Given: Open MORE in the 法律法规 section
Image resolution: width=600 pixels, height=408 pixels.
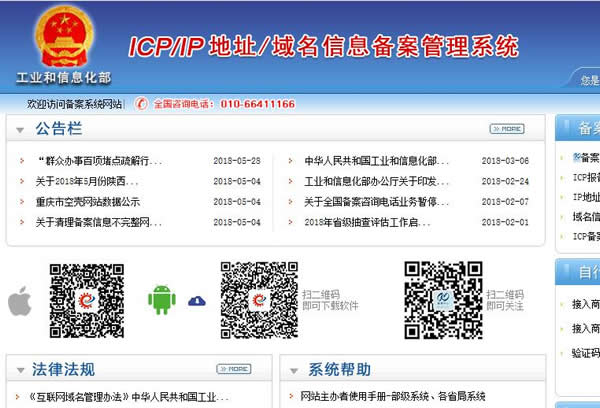Looking at the screenshot, I should [233, 369].
